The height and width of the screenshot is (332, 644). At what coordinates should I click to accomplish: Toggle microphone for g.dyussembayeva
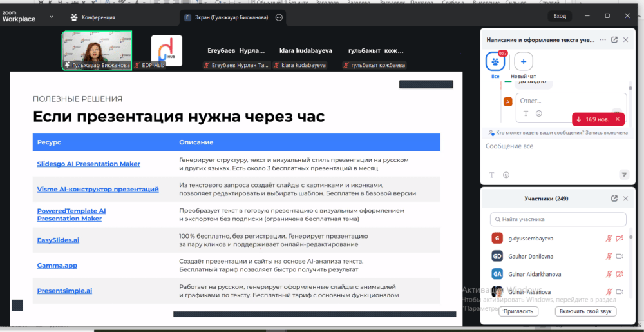coord(609,239)
